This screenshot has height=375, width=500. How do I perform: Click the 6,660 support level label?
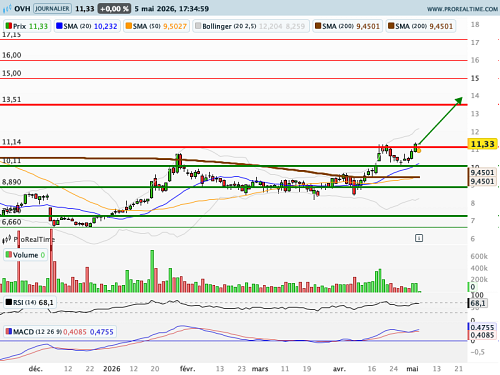click(12, 222)
